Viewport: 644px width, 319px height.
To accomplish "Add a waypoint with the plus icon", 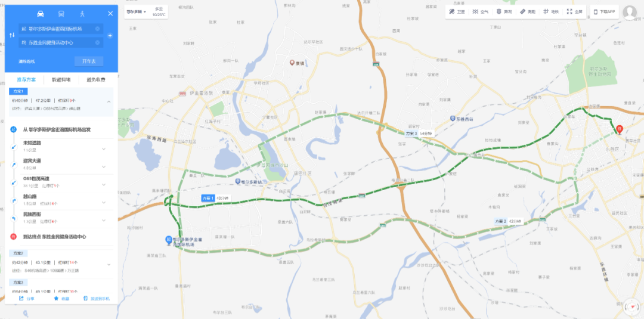I will click(110, 36).
